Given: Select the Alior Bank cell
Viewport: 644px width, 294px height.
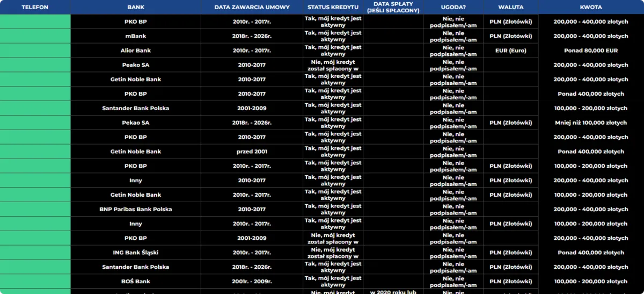Looking at the screenshot, I should click(x=136, y=51).
